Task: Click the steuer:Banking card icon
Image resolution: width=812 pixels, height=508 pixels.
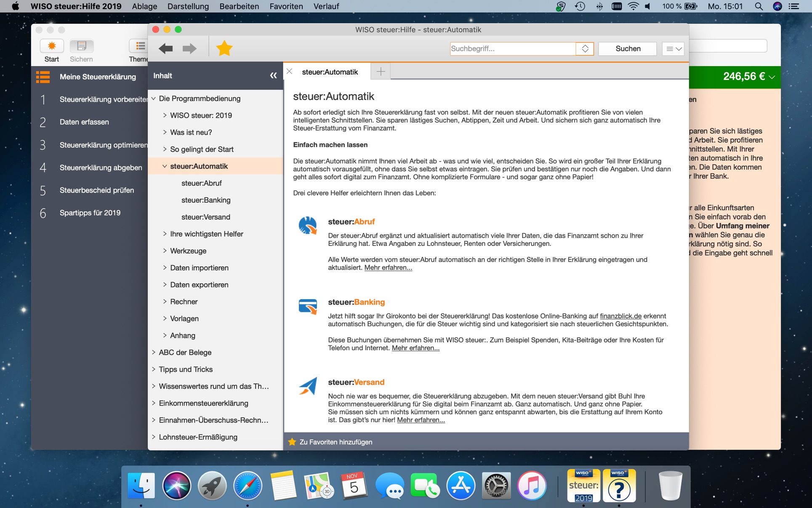Action: pyautogui.click(x=308, y=306)
